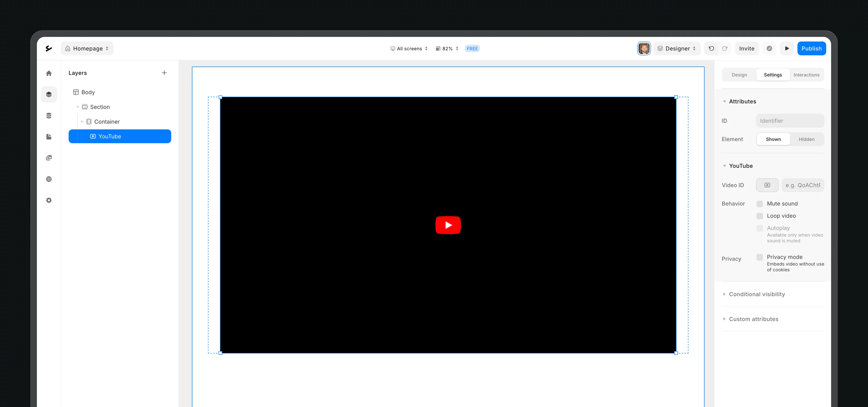Enable the Loop video checkbox
Image resolution: width=868 pixels, height=407 pixels.
759,216
